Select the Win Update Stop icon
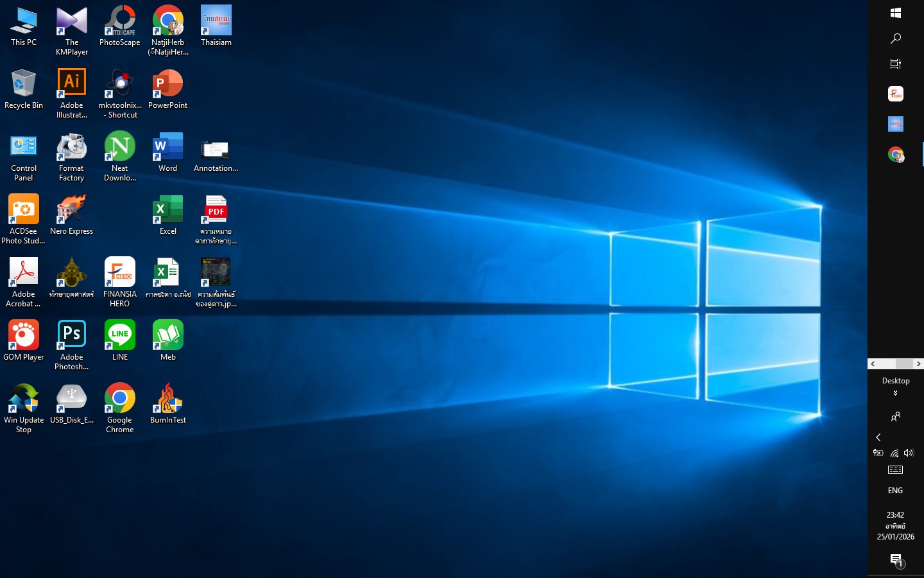The image size is (924, 578). 24,408
